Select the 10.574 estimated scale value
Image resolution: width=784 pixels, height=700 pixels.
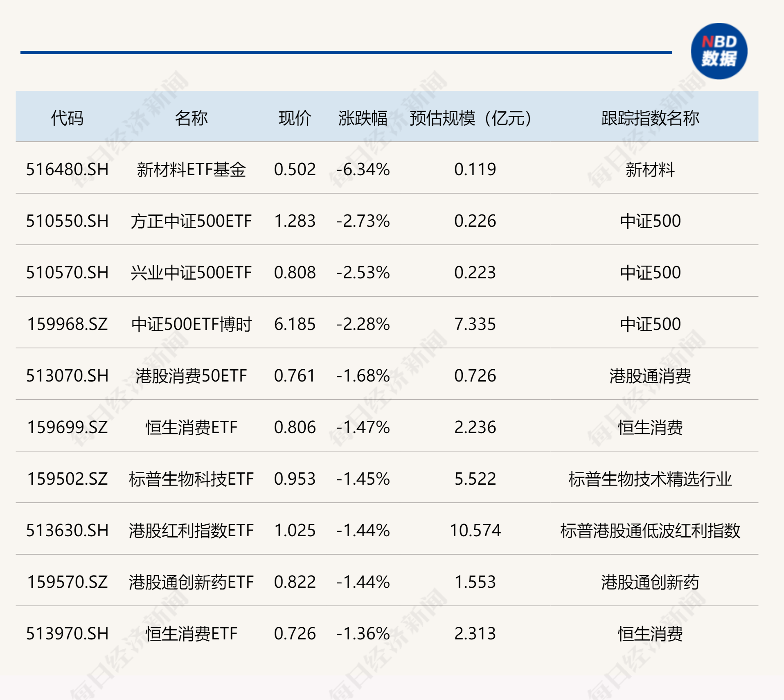click(x=475, y=531)
